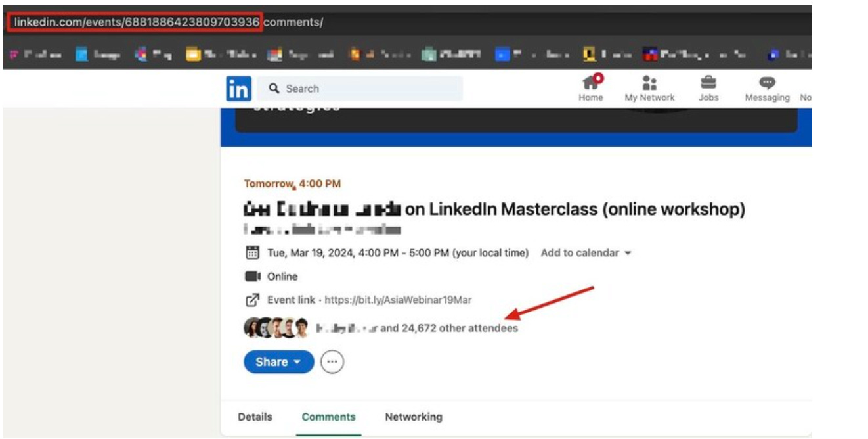Focus the LinkedIn Search field
Image resolution: width=868 pixels, height=439 pixels.
click(x=359, y=88)
